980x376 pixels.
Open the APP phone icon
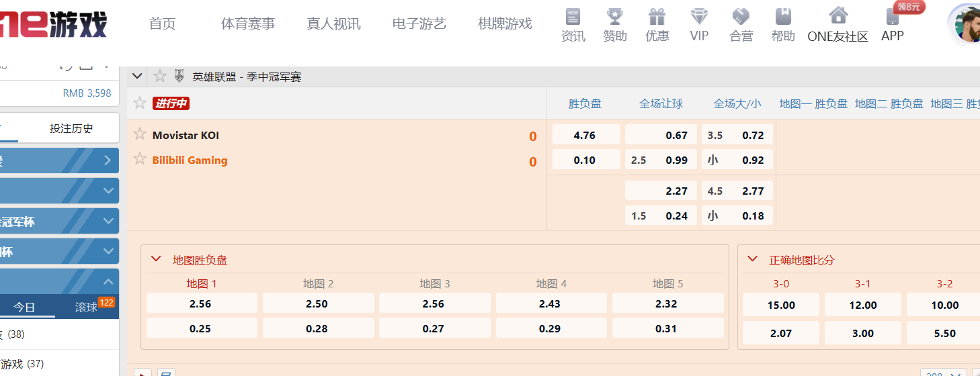pyautogui.click(x=893, y=17)
